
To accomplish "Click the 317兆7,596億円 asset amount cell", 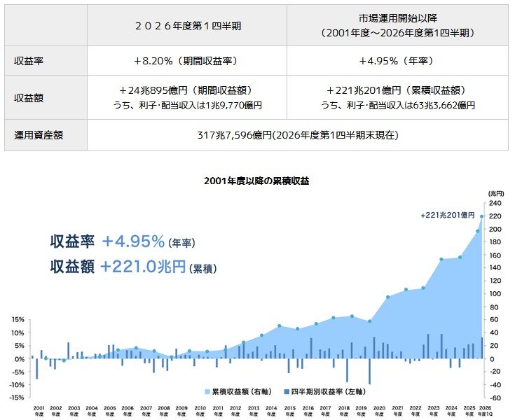I will click(298, 135).
